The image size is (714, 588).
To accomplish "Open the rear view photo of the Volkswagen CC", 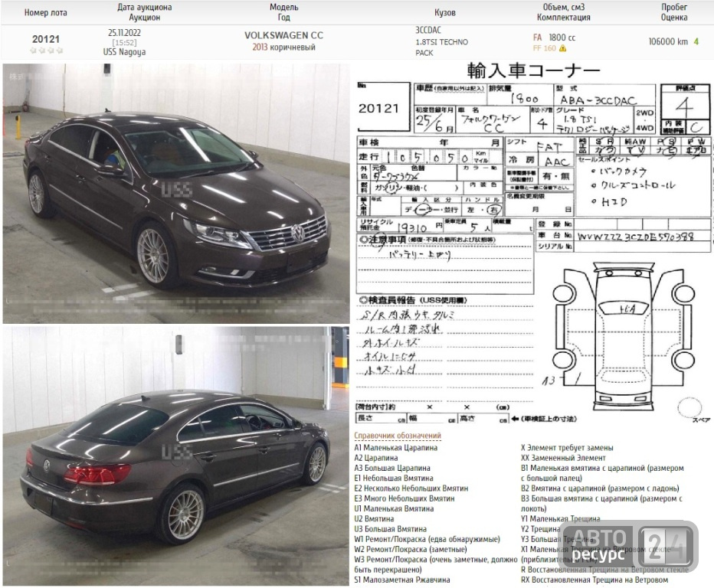I will point(175,456).
